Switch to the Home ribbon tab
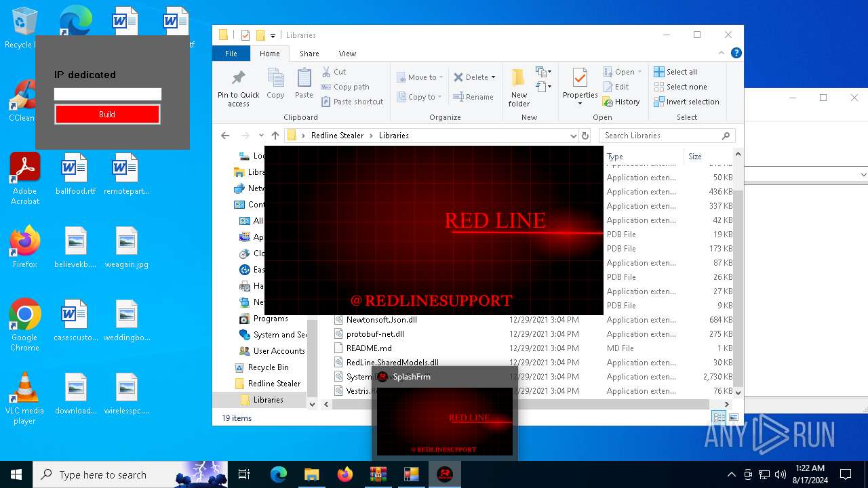This screenshot has width=868, height=488. [269, 54]
